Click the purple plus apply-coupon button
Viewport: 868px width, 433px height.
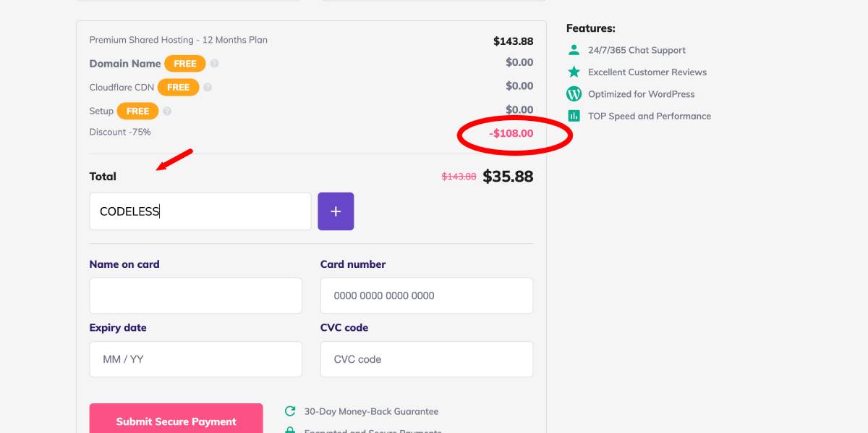pos(336,211)
